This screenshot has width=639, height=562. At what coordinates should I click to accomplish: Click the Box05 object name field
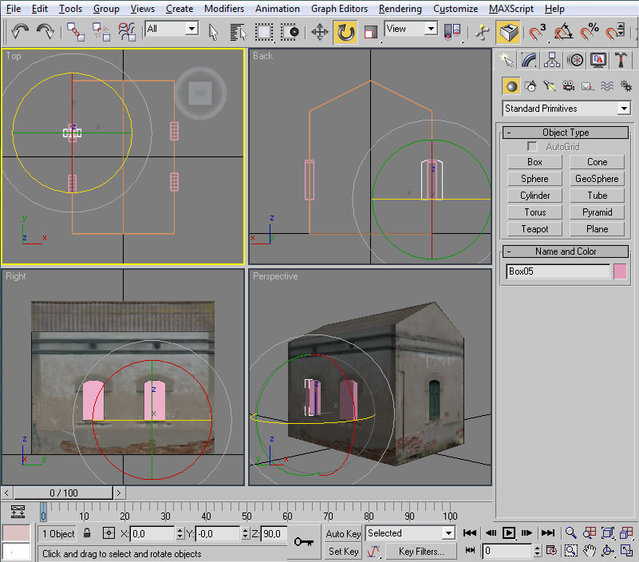tap(558, 271)
